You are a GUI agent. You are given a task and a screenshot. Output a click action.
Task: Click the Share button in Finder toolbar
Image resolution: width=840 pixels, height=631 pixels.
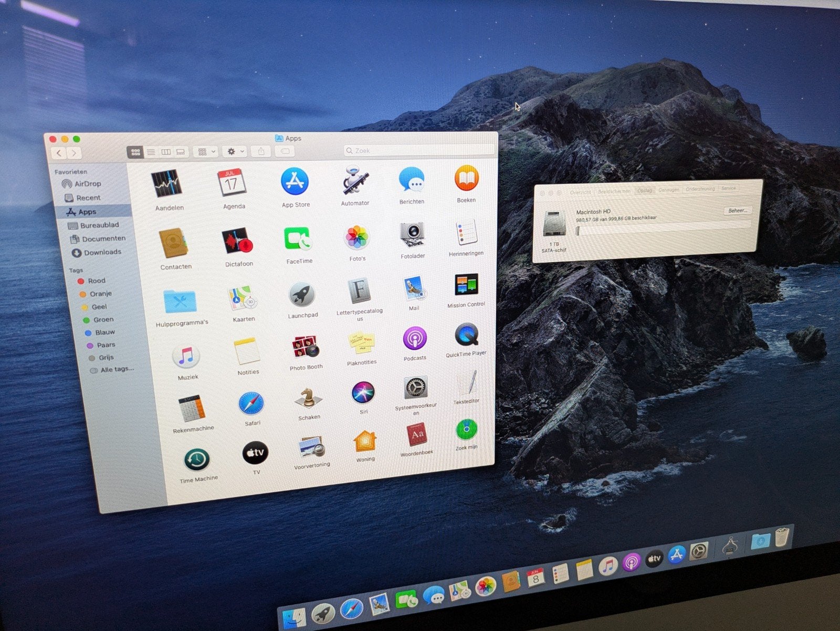point(261,151)
